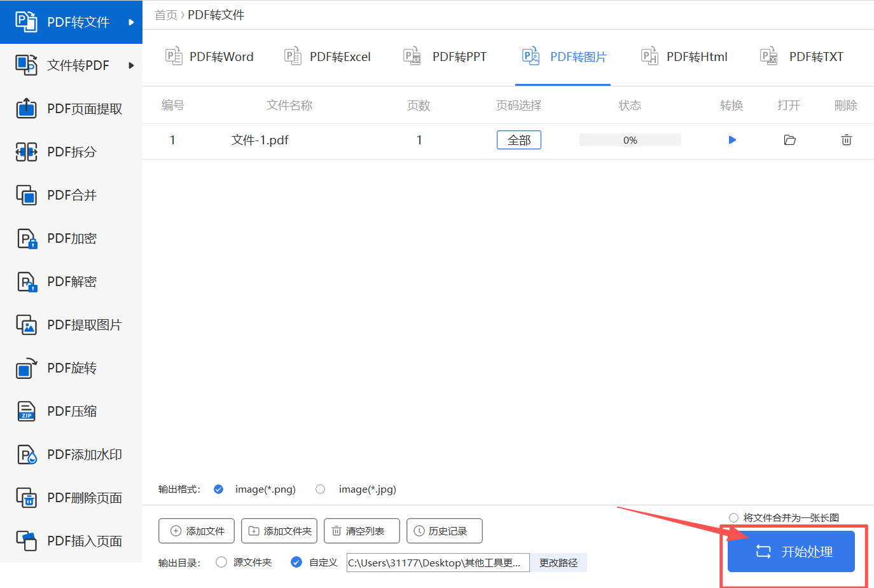The height and width of the screenshot is (588, 874).
Task: Open the PDF合并 menu item
Action: click(71, 195)
